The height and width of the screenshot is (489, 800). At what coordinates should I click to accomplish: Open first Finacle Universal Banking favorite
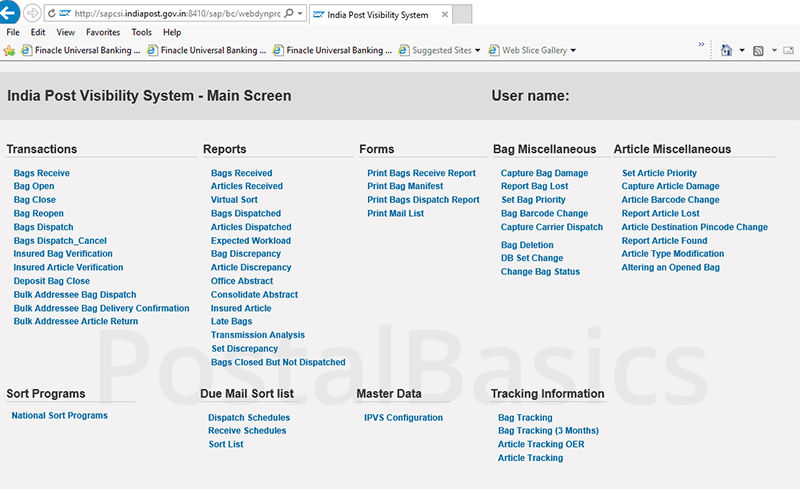coord(78,50)
